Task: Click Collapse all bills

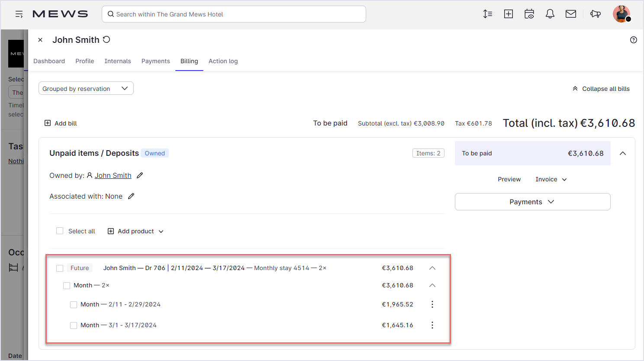Action: click(x=601, y=89)
